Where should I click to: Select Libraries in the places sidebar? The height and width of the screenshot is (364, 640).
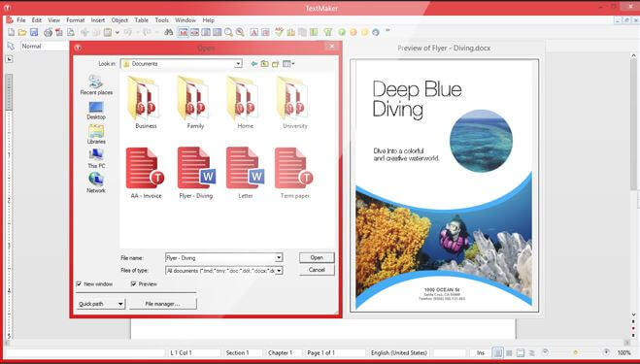(x=96, y=135)
